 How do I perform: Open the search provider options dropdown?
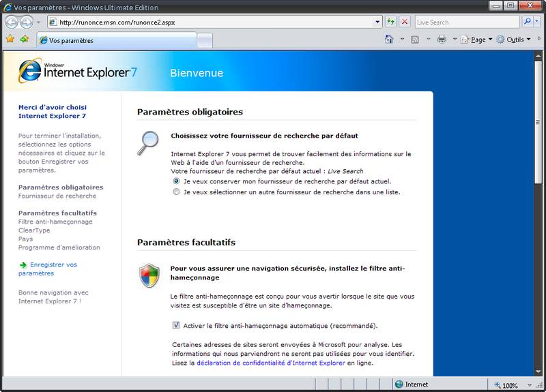point(536,22)
